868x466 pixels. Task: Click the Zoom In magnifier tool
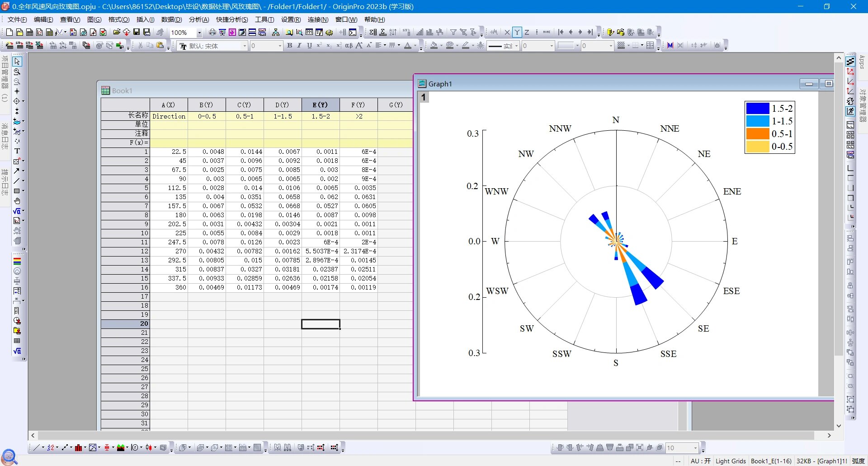coord(17,72)
